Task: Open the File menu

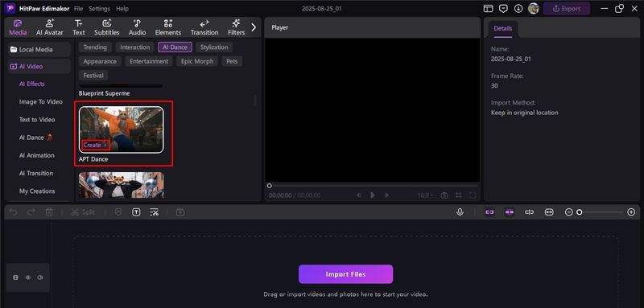Action: [x=78, y=9]
